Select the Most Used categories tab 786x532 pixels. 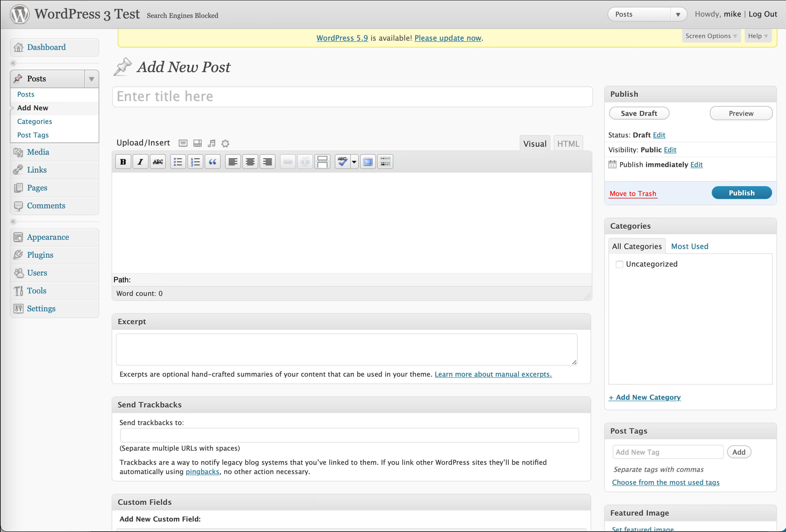[690, 246]
